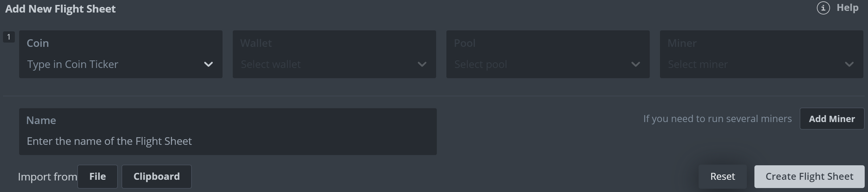Viewport: 868px width, 192px height.
Task: Click the circled info icon beside Help
Action: coord(823,8)
